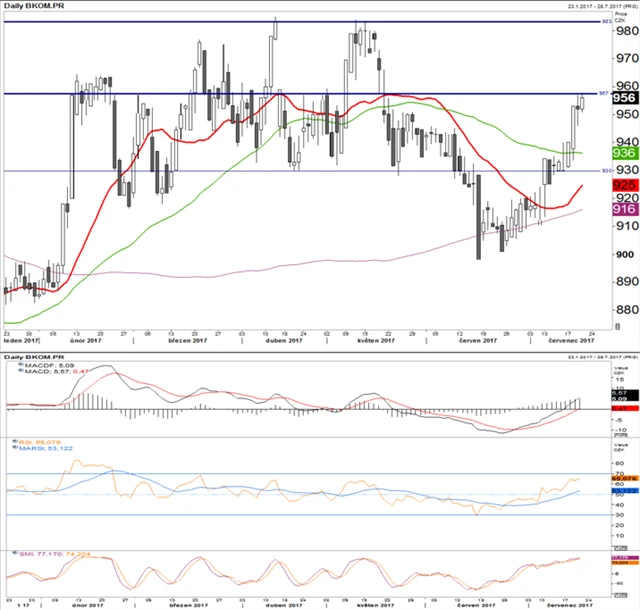Select the red 925 moving average tag
The image size is (640, 610).
point(624,185)
